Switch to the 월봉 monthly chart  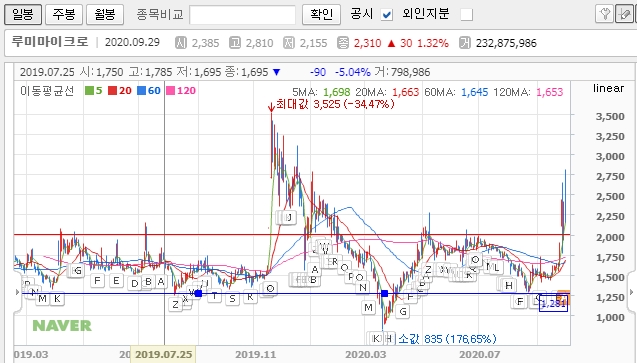(x=105, y=15)
